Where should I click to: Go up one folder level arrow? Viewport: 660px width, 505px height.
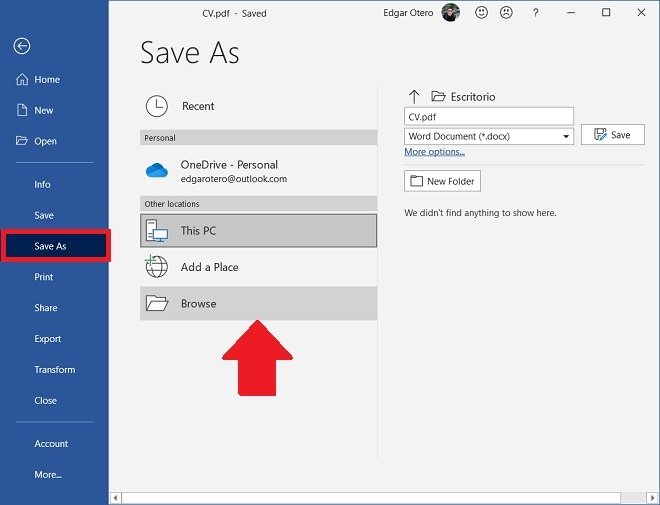click(x=414, y=97)
